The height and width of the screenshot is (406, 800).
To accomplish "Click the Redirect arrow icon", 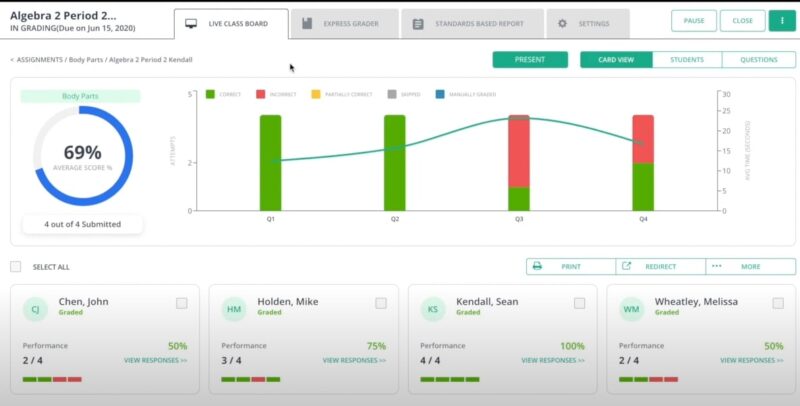I will pos(627,267).
